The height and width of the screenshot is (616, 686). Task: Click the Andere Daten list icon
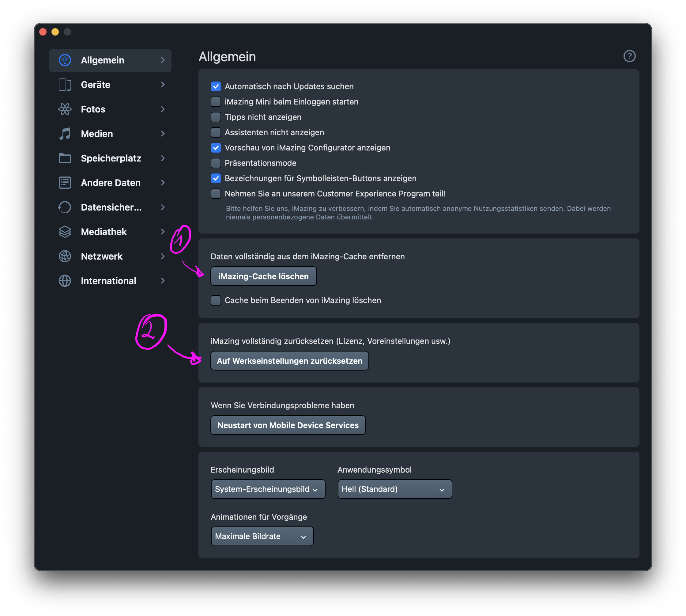point(65,183)
